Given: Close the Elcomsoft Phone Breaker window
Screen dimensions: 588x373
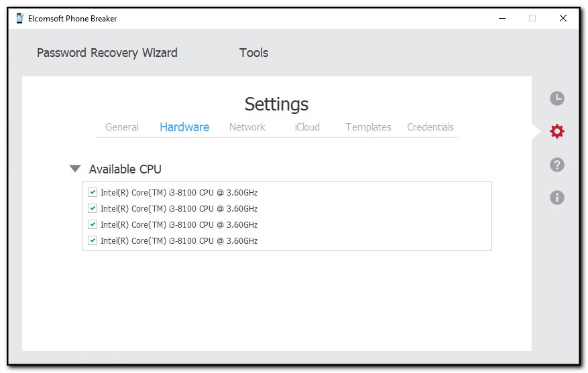Looking at the screenshot, I should pyautogui.click(x=563, y=18).
